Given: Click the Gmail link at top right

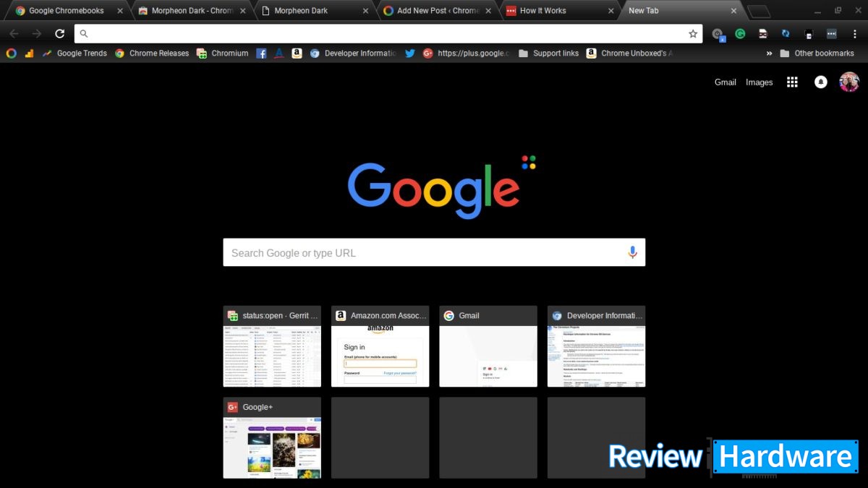Looking at the screenshot, I should tap(726, 82).
